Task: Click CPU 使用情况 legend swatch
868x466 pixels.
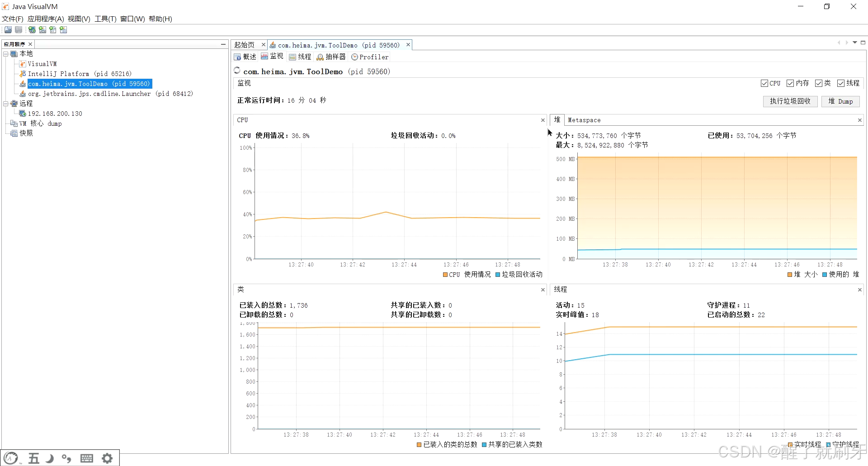Action: coord(445,275)
